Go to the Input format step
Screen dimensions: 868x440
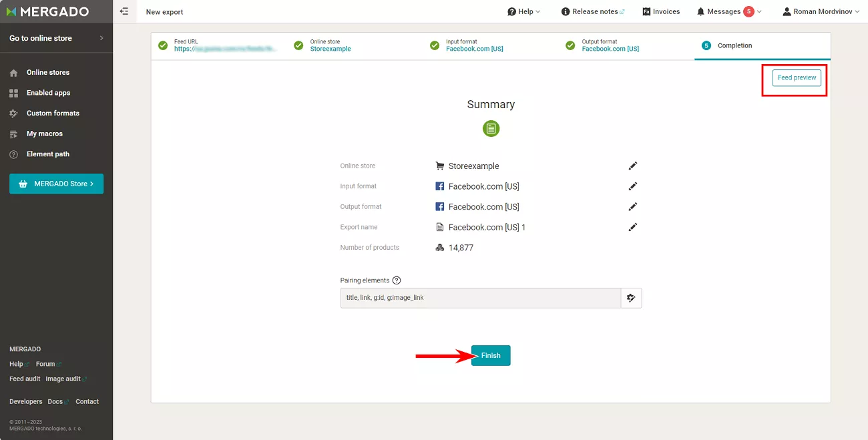pyautogui.click(x=466, y=45)
